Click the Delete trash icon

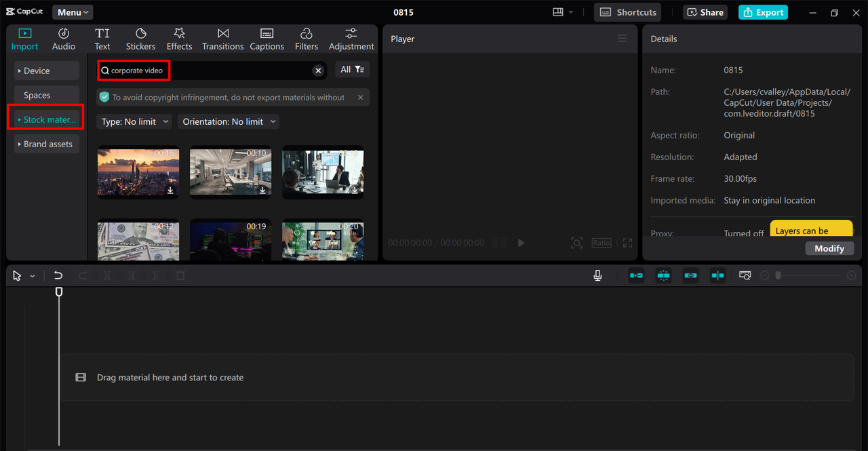tap(180, 275)
